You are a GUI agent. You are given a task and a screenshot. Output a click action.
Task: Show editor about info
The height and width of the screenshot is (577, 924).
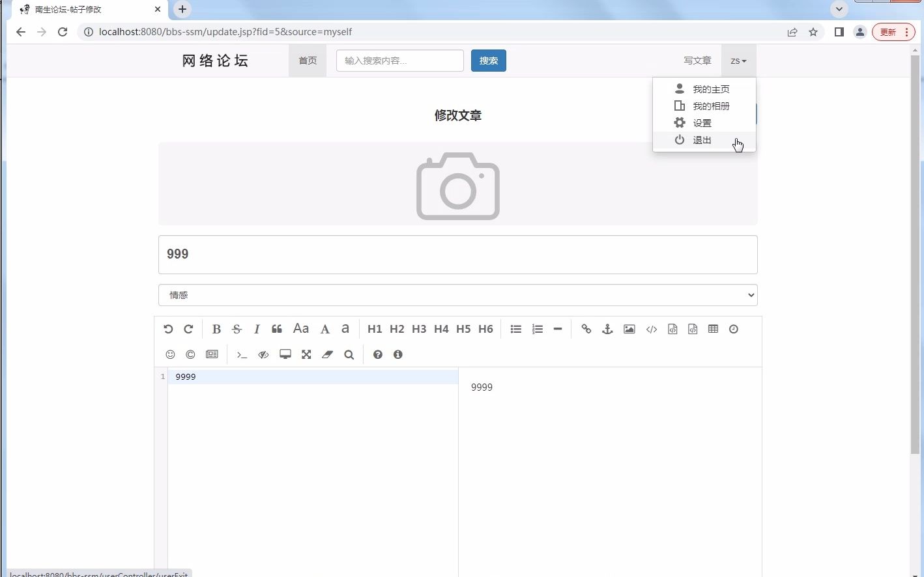(398, 355)
